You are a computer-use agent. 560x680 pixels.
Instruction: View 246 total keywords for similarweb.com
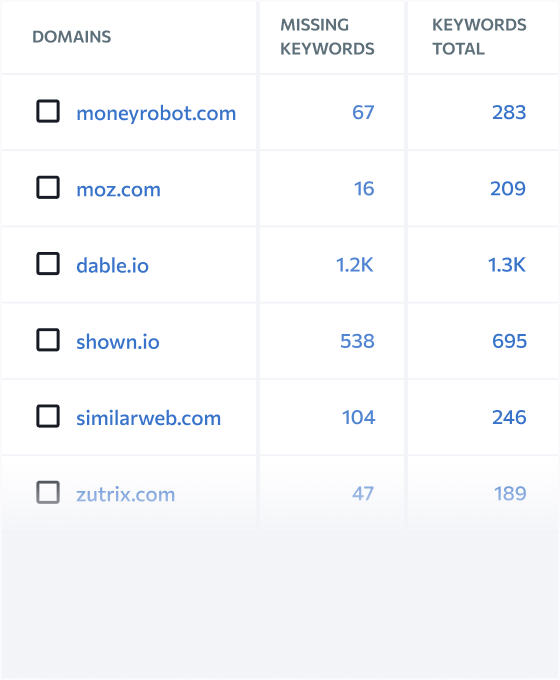[x=509, y=417]
